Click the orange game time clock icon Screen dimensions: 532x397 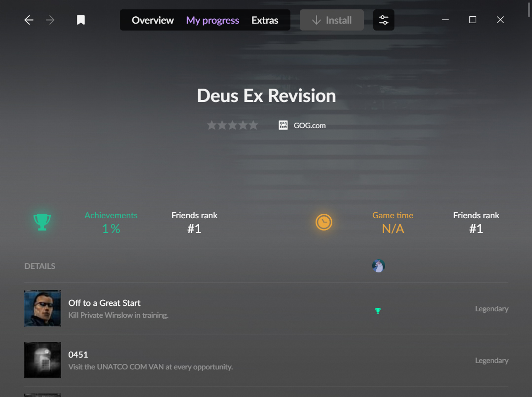[x=323, y=222]
